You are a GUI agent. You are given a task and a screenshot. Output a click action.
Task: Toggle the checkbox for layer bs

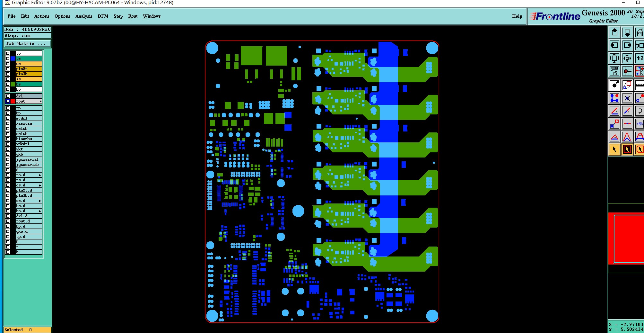pos(8,84)
